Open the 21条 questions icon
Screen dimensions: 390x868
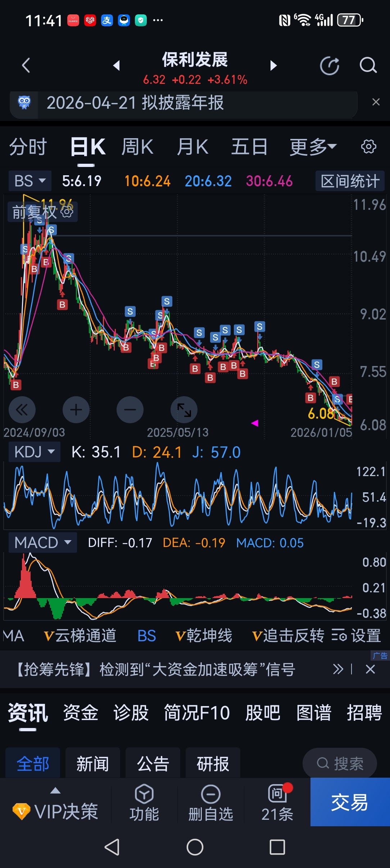[x=277, y=803]
